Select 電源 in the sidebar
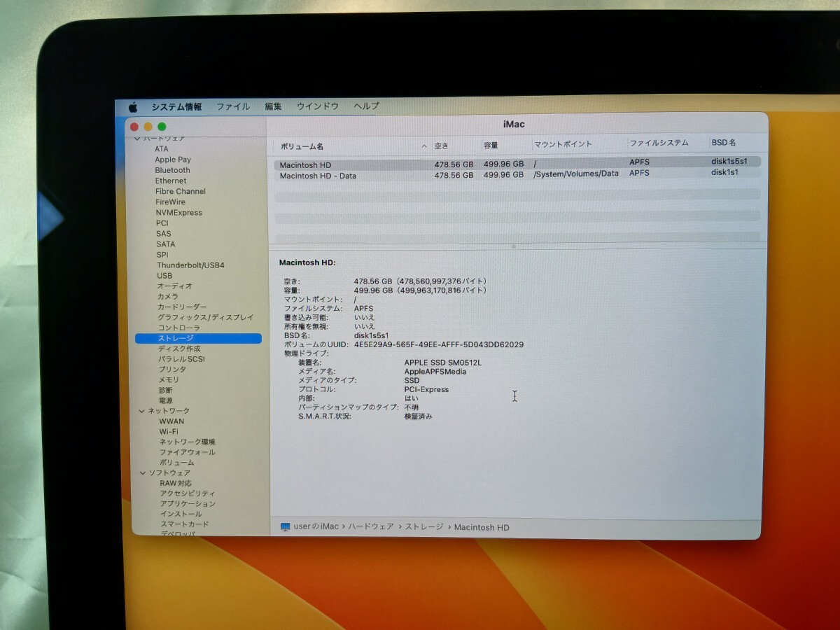Image resolution: width=840 pixels, height=630 pixels. point(165,401)
